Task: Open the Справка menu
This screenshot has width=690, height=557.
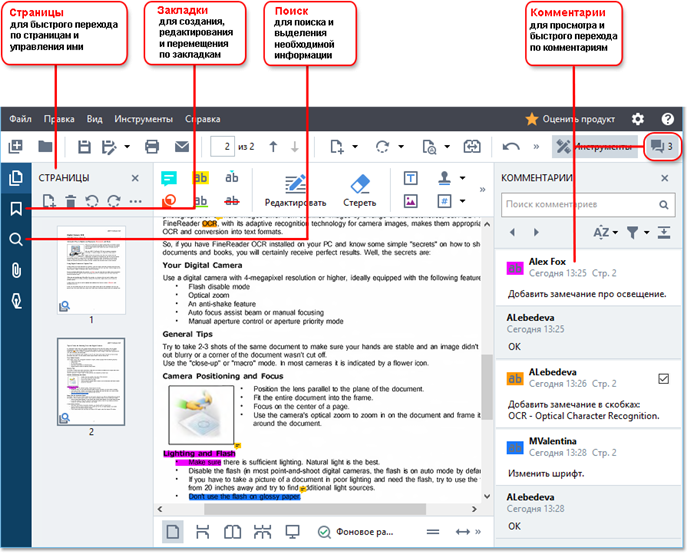Action: tap(202, 119)
